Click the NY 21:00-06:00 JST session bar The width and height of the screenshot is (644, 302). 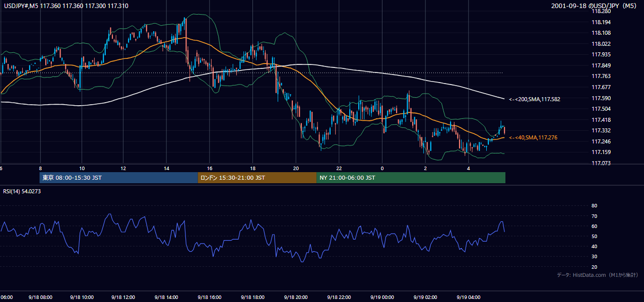pyautogui.click(x=411, y=178)
